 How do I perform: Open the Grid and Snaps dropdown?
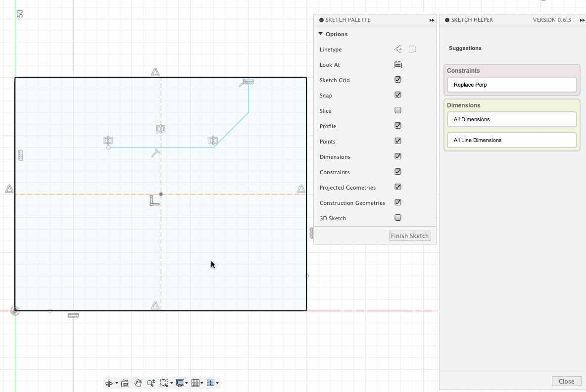202,383
